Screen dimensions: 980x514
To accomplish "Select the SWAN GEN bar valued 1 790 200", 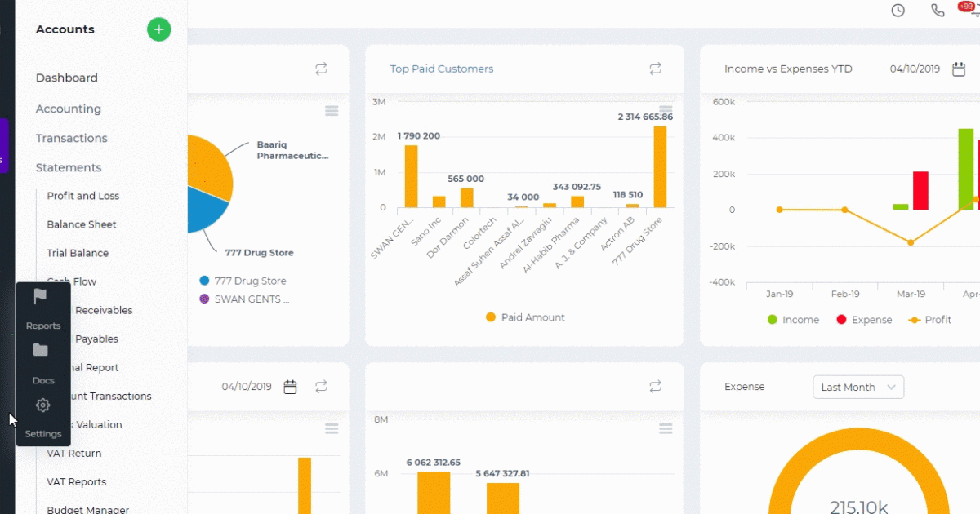I will (x=411, y=176).
